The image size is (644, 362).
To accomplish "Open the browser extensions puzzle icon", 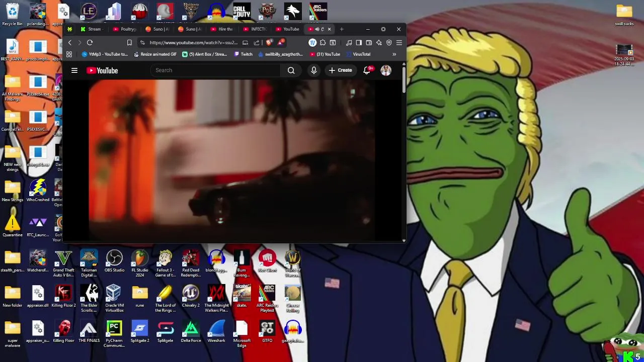I will click(323, 43).
